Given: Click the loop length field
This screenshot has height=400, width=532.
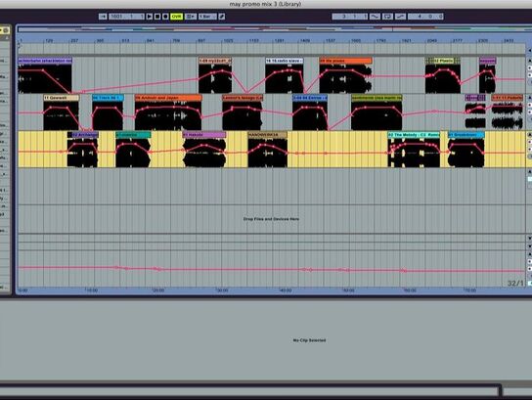Looking at the screenshot, I should [x=425, y=17].
